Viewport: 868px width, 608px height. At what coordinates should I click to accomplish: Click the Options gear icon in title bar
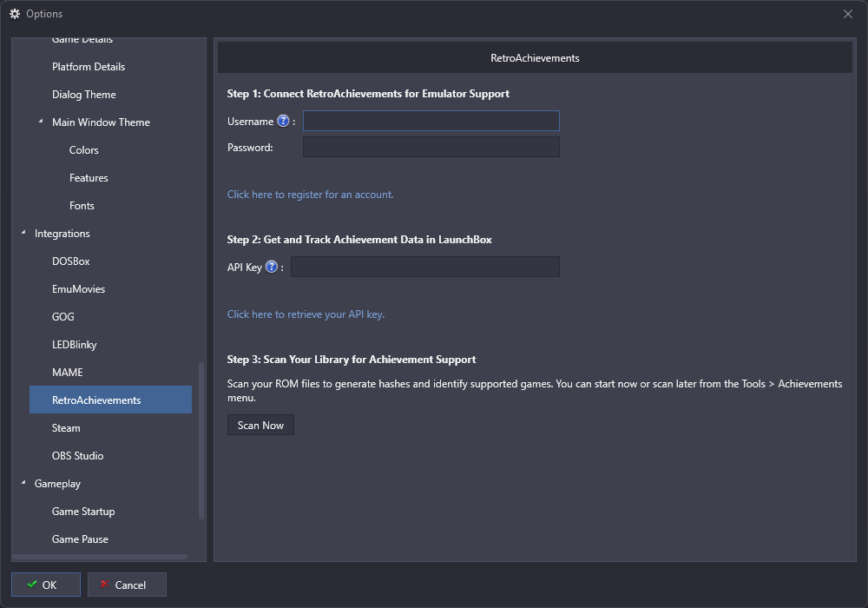tap(15, 14)
